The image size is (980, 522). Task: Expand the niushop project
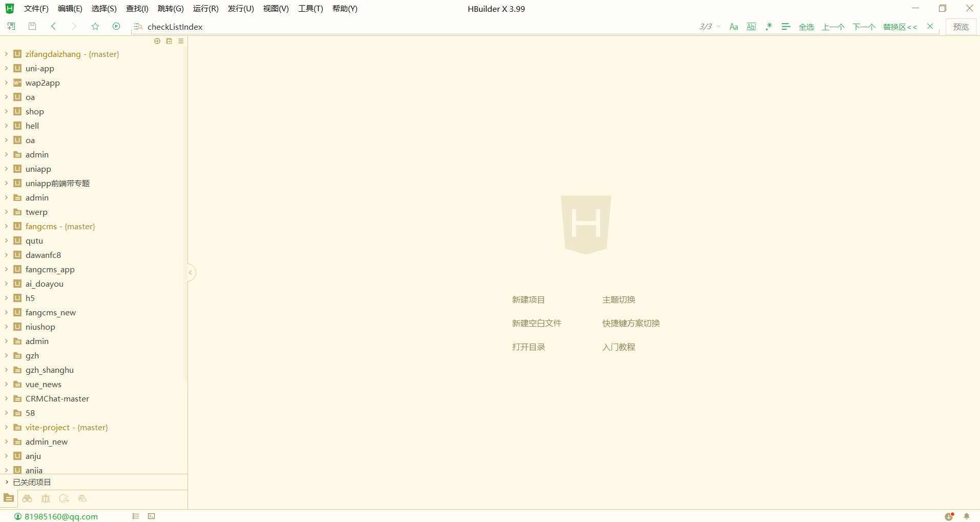click(6, 327)
